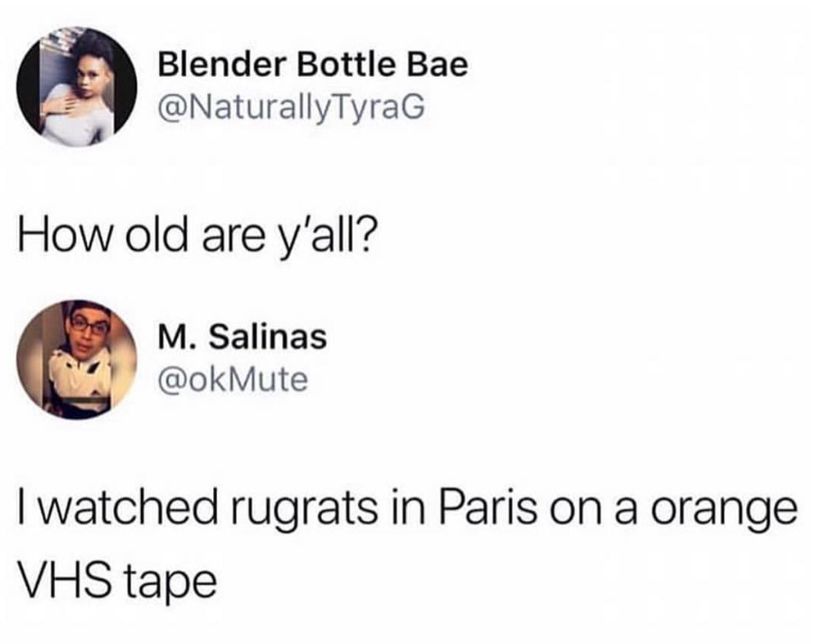
Task: Select the reply's rugrats in Paris line
Action: point(407,509)
